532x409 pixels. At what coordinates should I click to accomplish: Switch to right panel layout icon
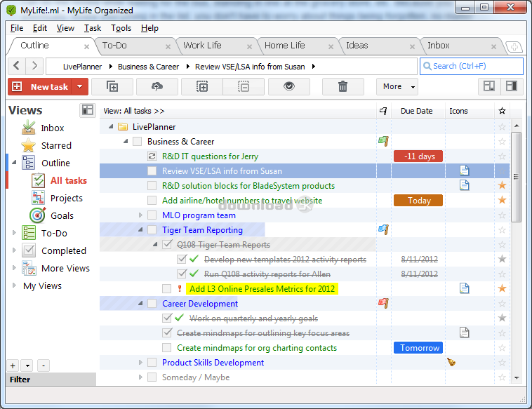click(512, 86)
